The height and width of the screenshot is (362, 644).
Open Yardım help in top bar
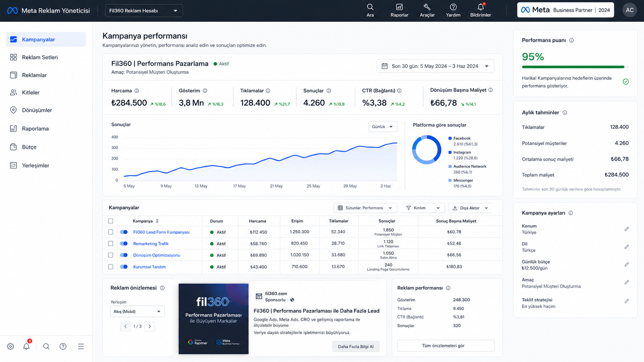453,10
